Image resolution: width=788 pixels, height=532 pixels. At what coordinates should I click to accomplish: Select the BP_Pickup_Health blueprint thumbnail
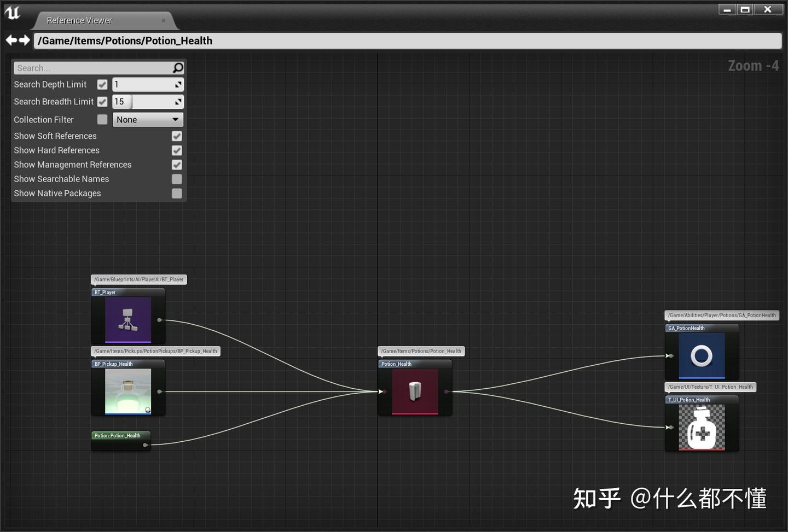(128, 390)
